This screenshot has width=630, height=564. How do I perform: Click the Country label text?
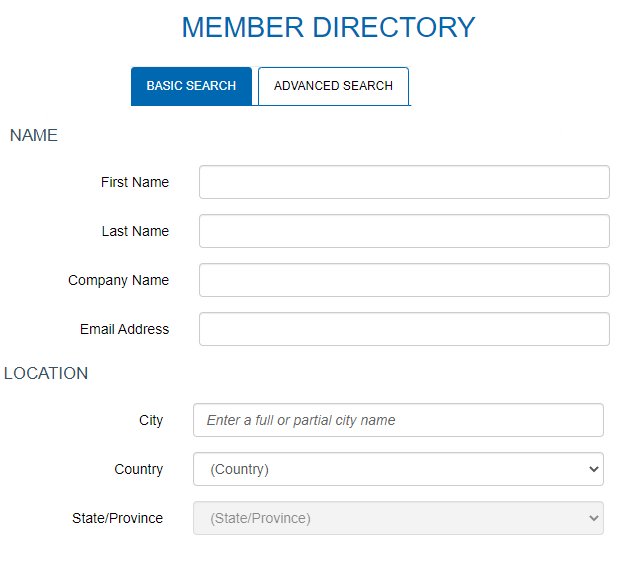[139, 469]
